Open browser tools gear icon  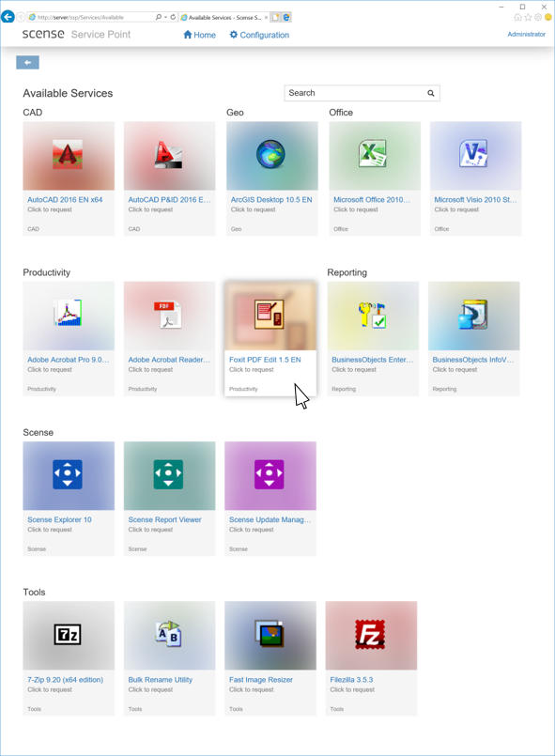pos(538,17)
